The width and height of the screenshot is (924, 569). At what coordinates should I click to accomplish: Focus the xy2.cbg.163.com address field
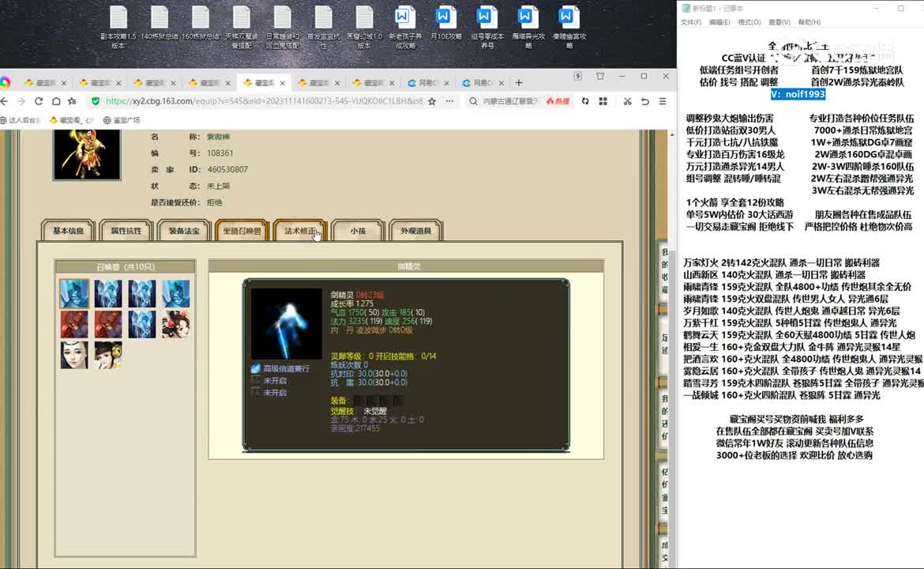click(x=264, y=101)
